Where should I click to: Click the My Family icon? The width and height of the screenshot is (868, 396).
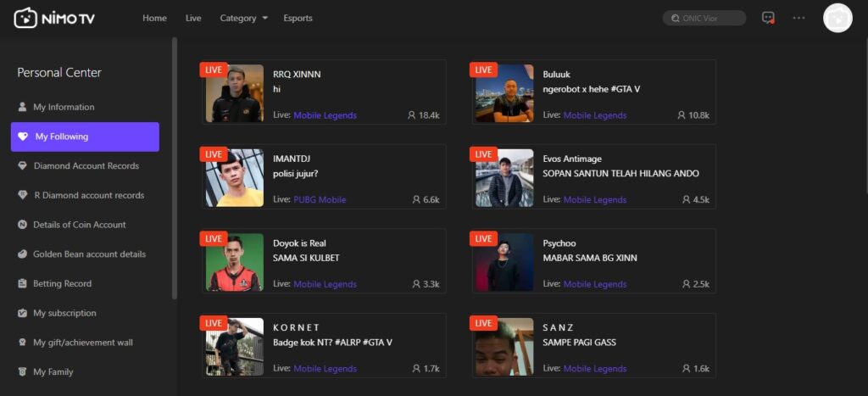pyautogui.click(x=22, y=371)
